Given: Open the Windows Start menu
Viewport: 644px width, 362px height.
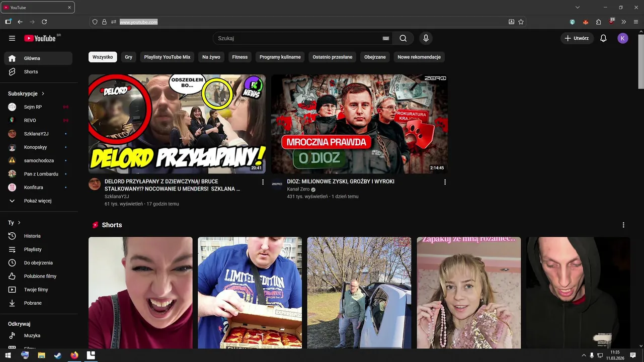Looking at the screenshot, I should click(8, 355).
